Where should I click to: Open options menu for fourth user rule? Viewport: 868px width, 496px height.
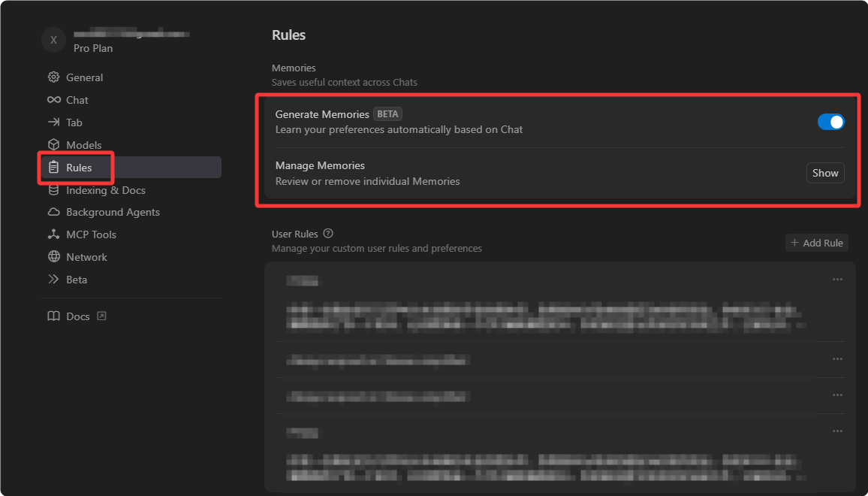coord(837,431)
